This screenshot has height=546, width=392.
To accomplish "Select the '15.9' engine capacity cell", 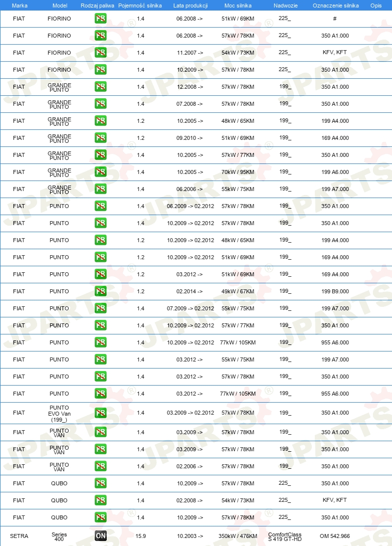I will coord(141,536).
